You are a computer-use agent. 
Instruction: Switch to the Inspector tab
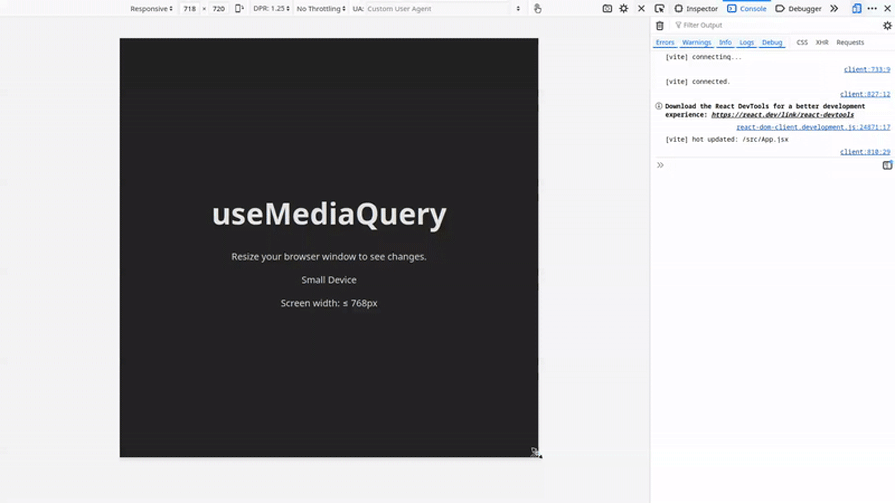[696, 9]
